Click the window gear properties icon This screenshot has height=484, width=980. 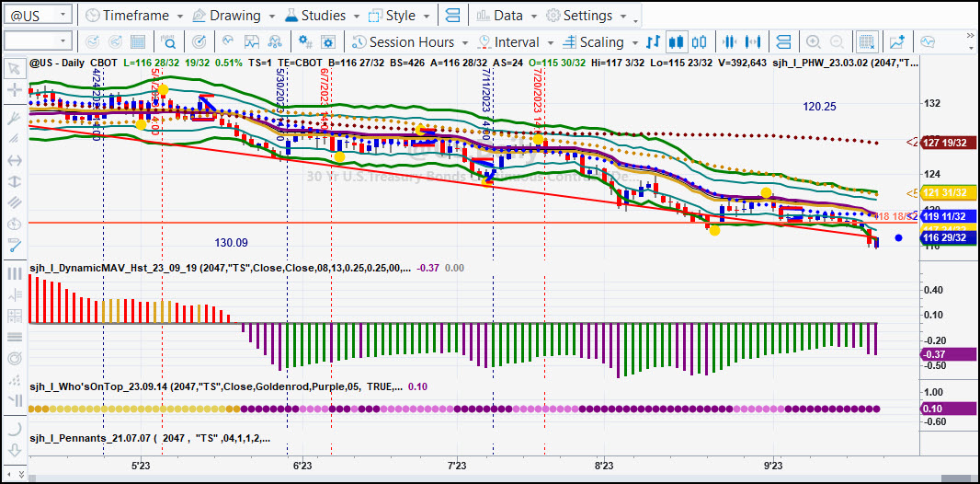click(x=328, y=42)
